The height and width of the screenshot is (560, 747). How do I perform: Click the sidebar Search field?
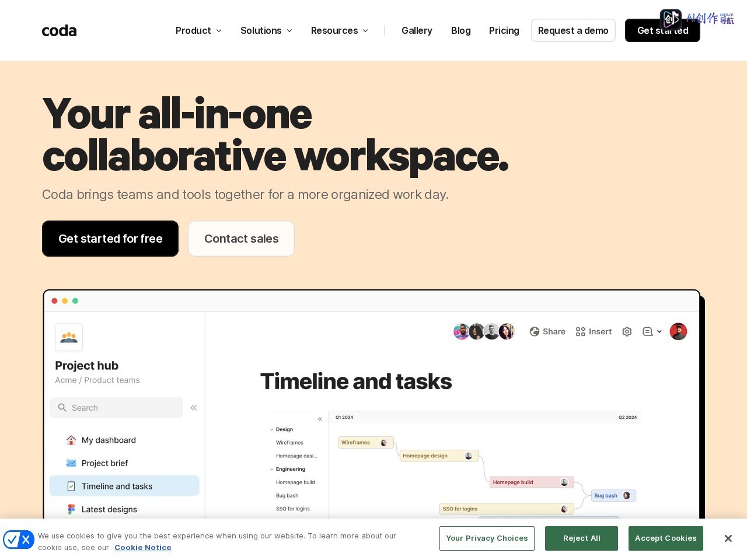[x=116, y=408]
